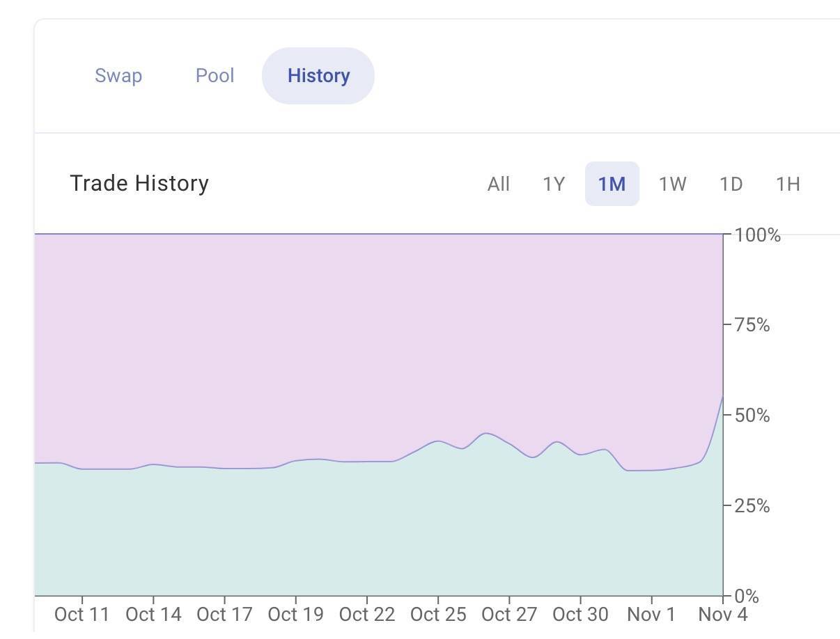The height and width of the screenshot is (639, 840).
Task: Show All time trade history
Action: 499,184
